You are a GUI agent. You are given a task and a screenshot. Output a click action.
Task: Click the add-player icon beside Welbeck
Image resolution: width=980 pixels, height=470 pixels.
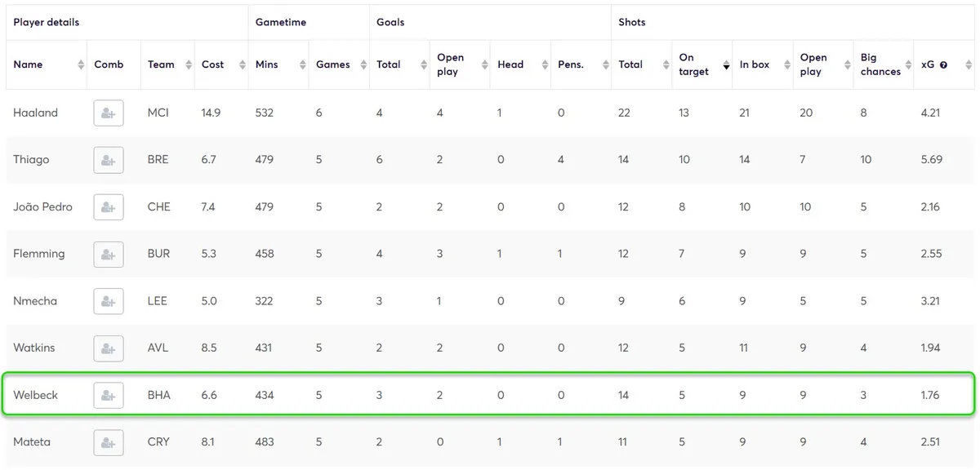(109, 394)
